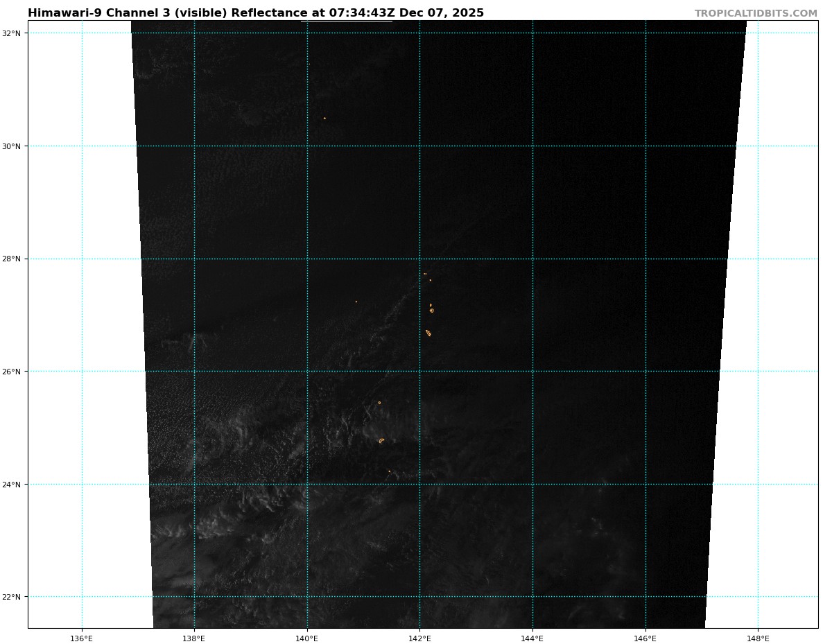Click the southernmost orange island near 24.2°N
Image resolution: width=832 pixels, height=644 pixels.
(390, 471)
